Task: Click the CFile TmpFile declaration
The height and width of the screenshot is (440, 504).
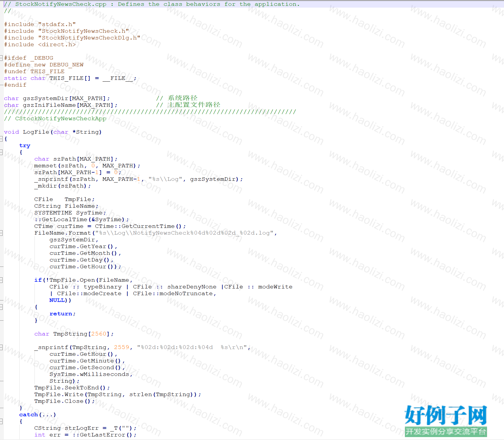Action: pyautogui.click(x=65, y=199)
